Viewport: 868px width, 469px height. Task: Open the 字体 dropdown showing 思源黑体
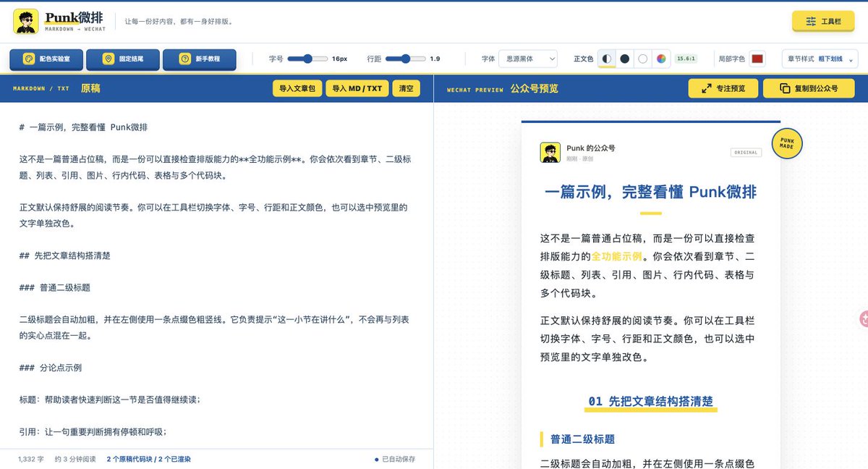coord(528,59)
